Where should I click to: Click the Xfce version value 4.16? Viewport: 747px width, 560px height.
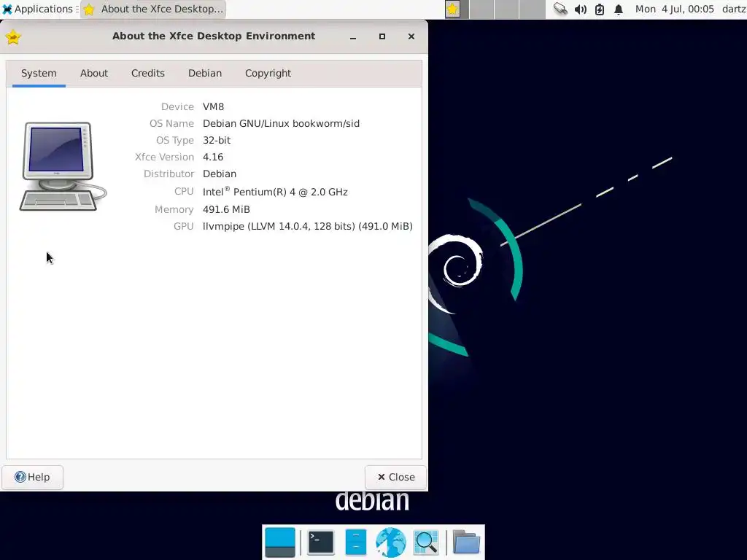click(x=212, y=157)
